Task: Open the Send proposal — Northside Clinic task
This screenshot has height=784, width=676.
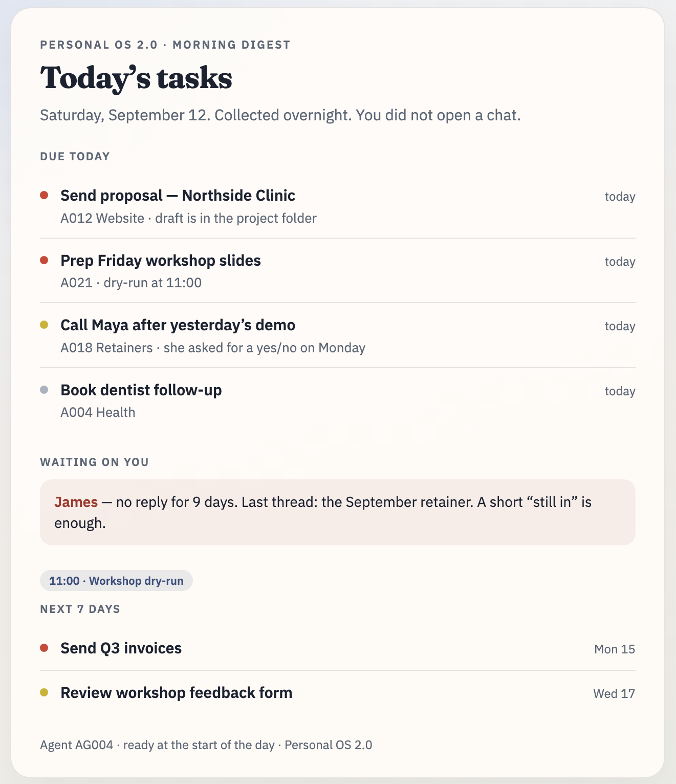Action: pos(338,206)
